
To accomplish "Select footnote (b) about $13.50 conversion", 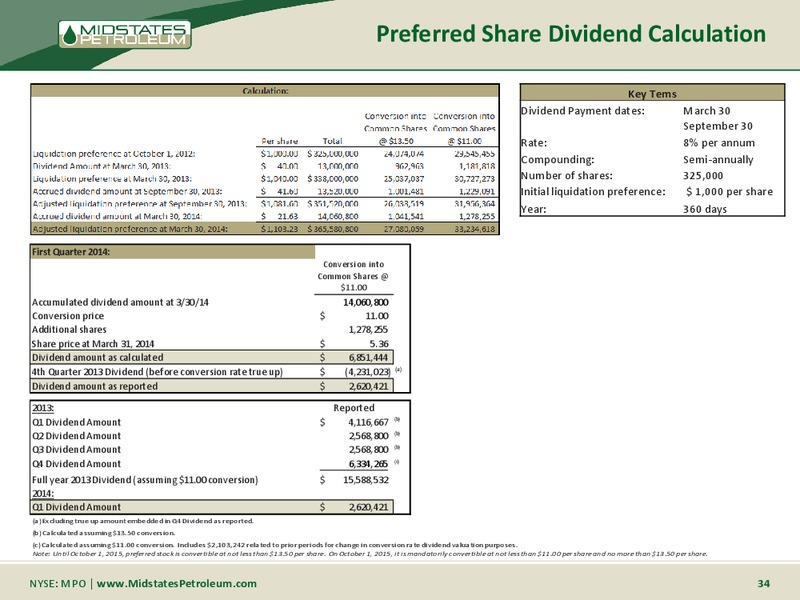I will point(103,533).
